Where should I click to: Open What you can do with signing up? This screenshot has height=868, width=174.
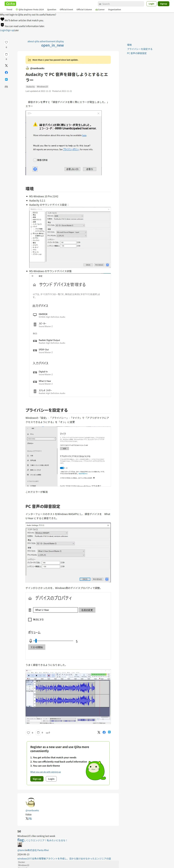(x=46, y=772)
